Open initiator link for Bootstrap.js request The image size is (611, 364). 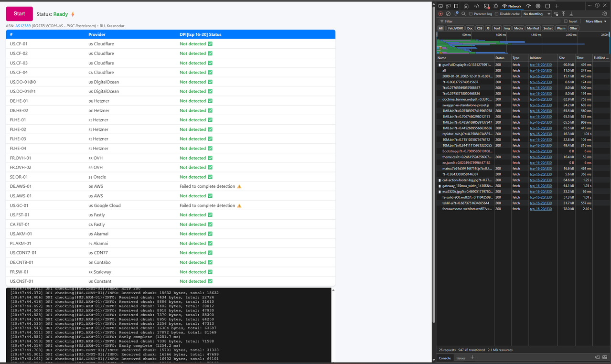(x=541, y=151)
